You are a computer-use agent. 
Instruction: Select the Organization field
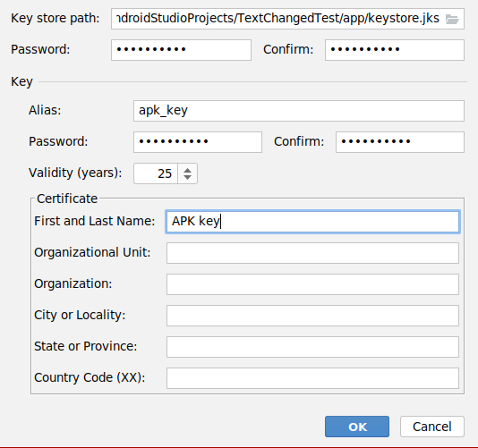312,284
